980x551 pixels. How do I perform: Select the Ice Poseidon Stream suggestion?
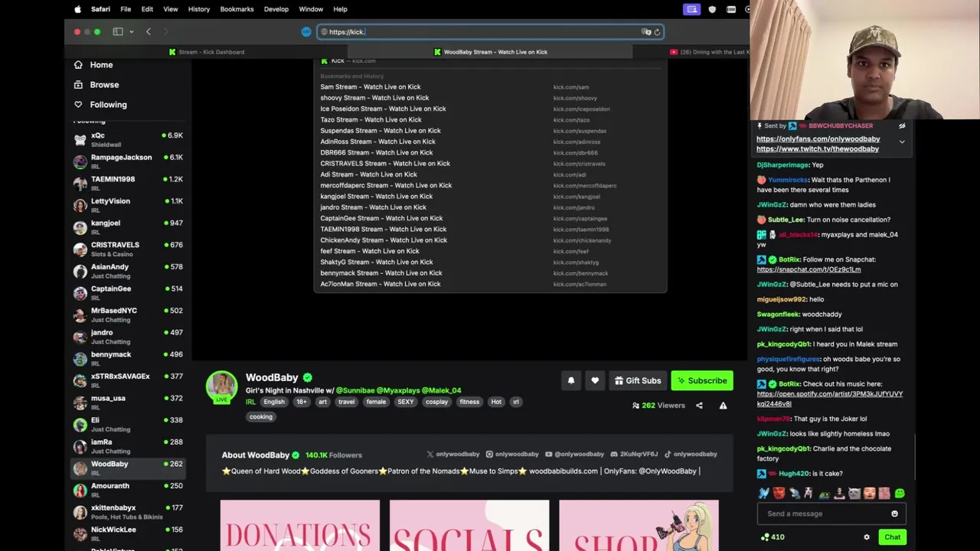click(x=490, y=109)
